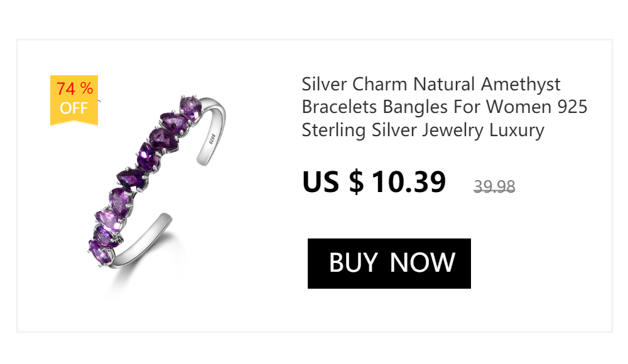
Task: Click the 'US $' currency label
Action: click(x=333, y=182)
